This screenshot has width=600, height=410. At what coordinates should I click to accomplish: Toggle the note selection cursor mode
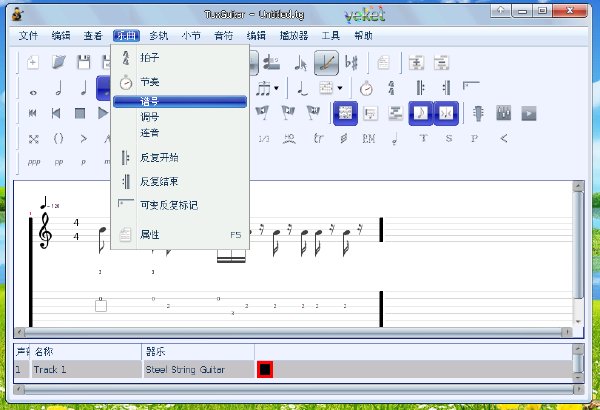301,63
